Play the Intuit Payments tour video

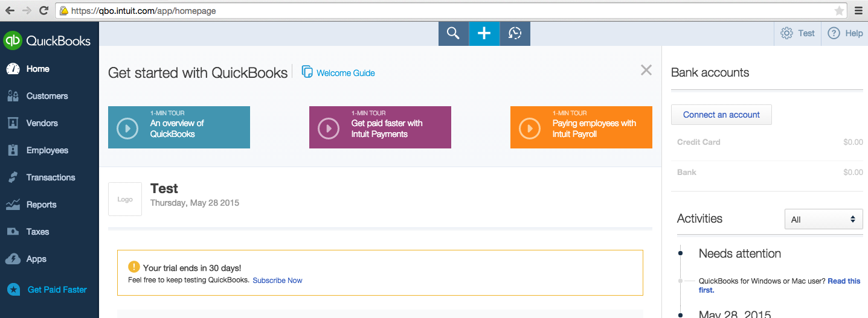[329, 128]
